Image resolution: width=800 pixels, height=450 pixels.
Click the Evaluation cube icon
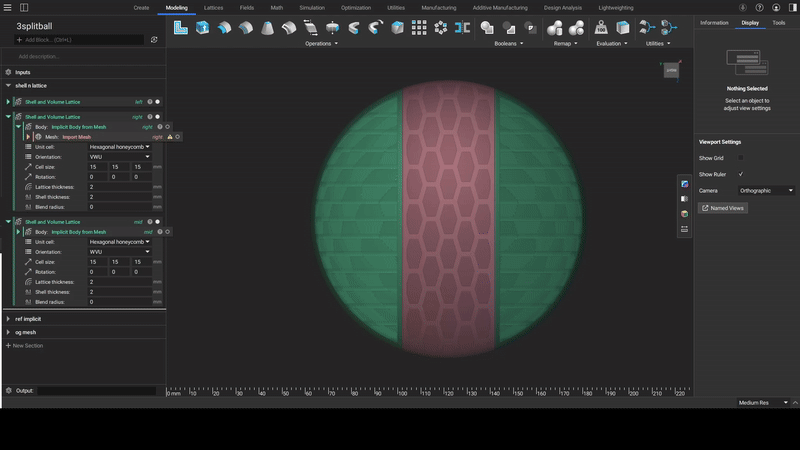click(x=622, y=28)
